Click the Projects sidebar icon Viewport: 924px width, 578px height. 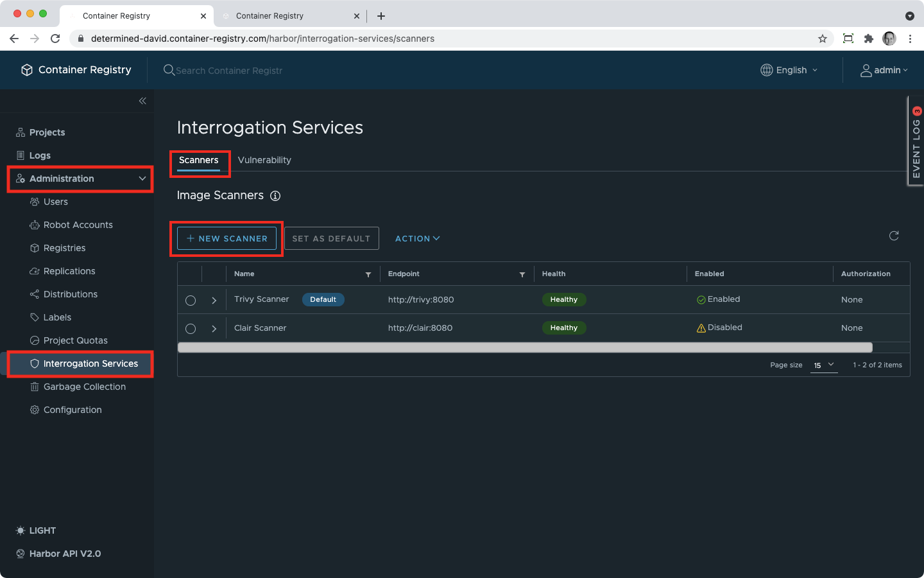[21, 132]
